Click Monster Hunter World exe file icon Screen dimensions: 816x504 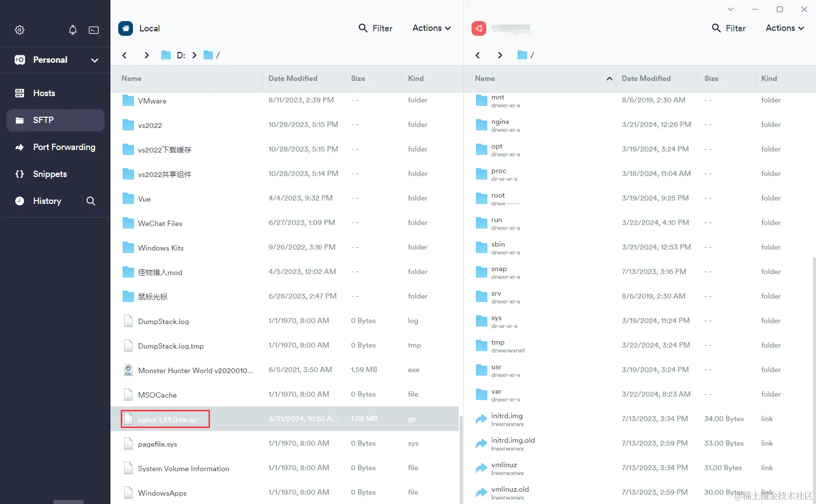tap(128, 370)
